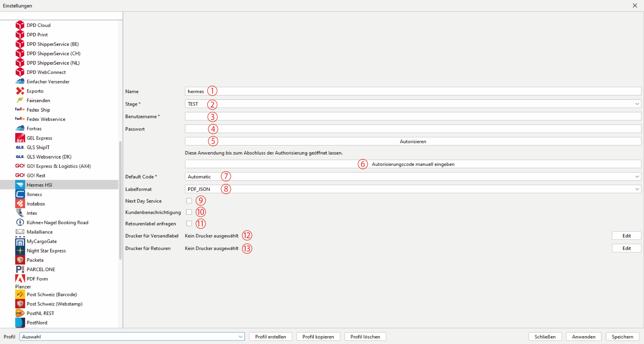Image resolution: width=644 pixels, height=344 pixels.
Task: Click the carrier list vertical scrollbar
Action: coord(120,200)
